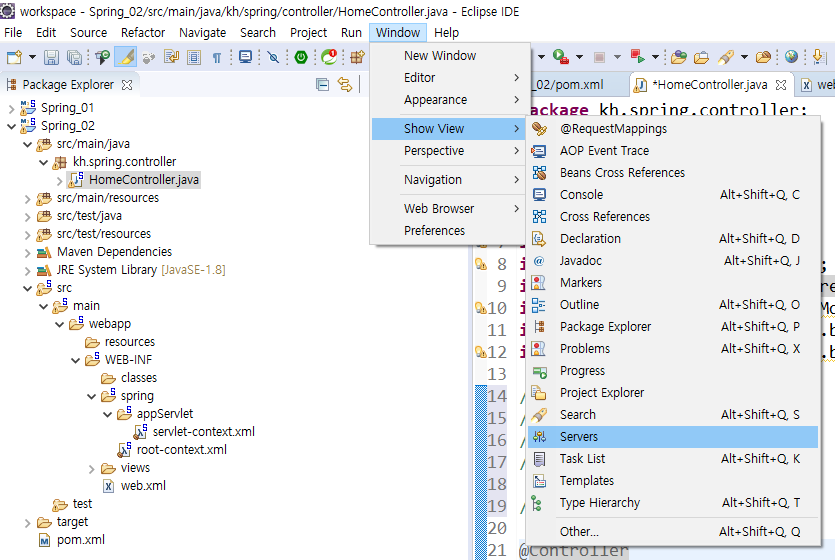Screen dimensions: 835x560
Task: Click the Save All icon
Action: [74, 57]
